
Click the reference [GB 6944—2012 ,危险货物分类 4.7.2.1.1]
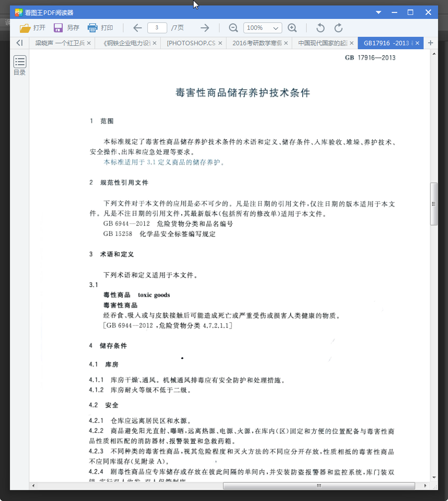[168, 325]
